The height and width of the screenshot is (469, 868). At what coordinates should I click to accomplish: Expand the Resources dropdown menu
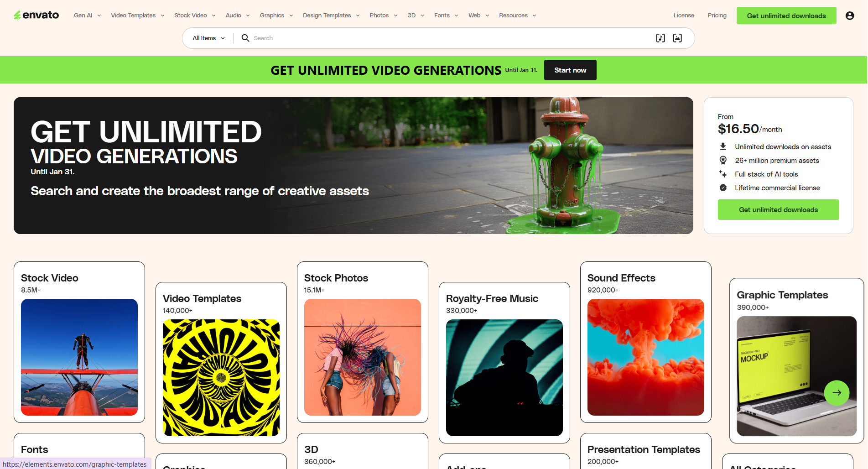(517, 16)
